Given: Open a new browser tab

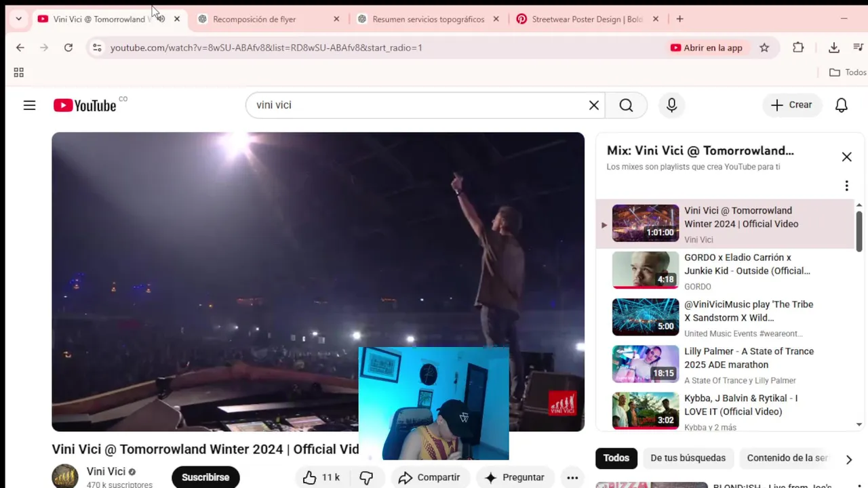Looking at the screenshot, I should [679, 19].
